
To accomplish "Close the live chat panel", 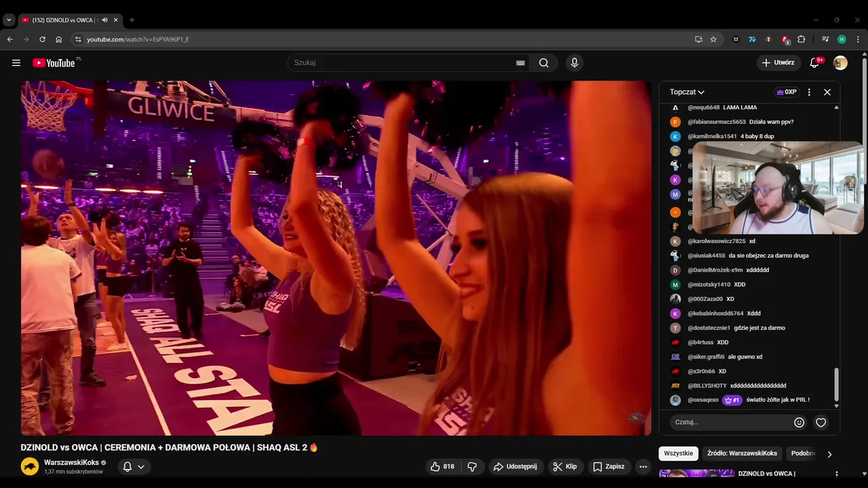I will click(x=827, y=92).
